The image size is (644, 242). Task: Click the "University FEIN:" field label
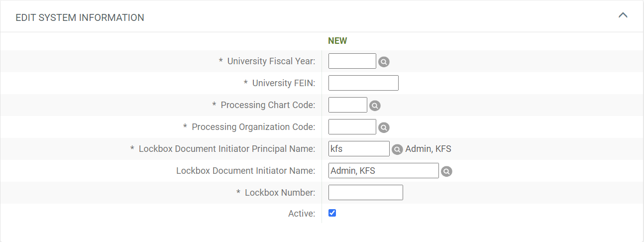tap(284, 83)
